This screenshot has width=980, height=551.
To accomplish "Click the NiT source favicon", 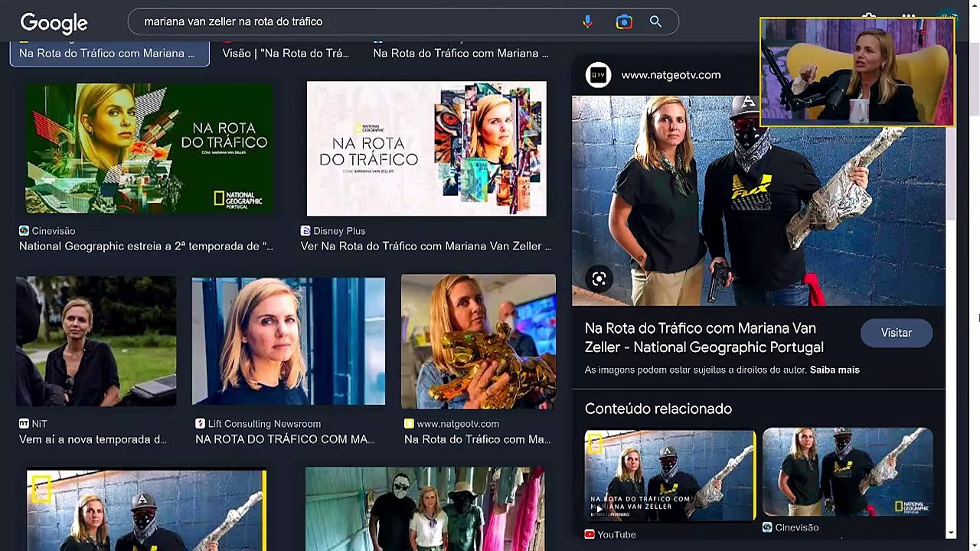I will click(x=24, y=424).
